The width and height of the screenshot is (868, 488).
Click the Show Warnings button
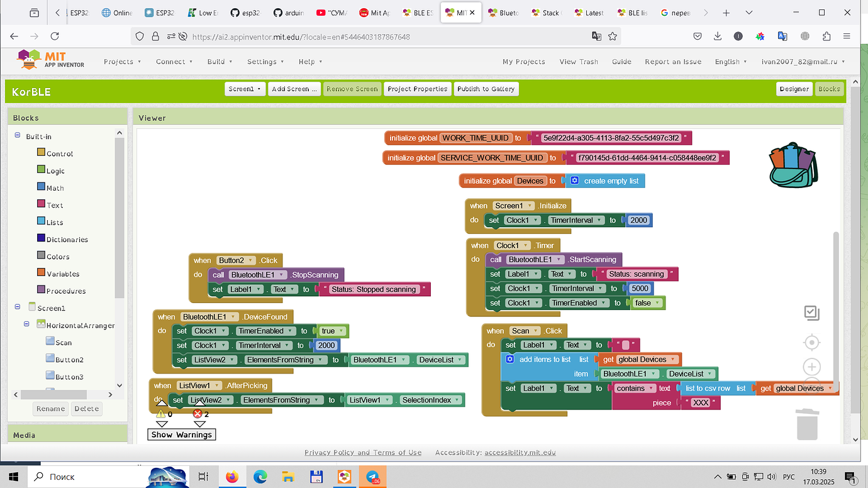click(x=182, y=435)
